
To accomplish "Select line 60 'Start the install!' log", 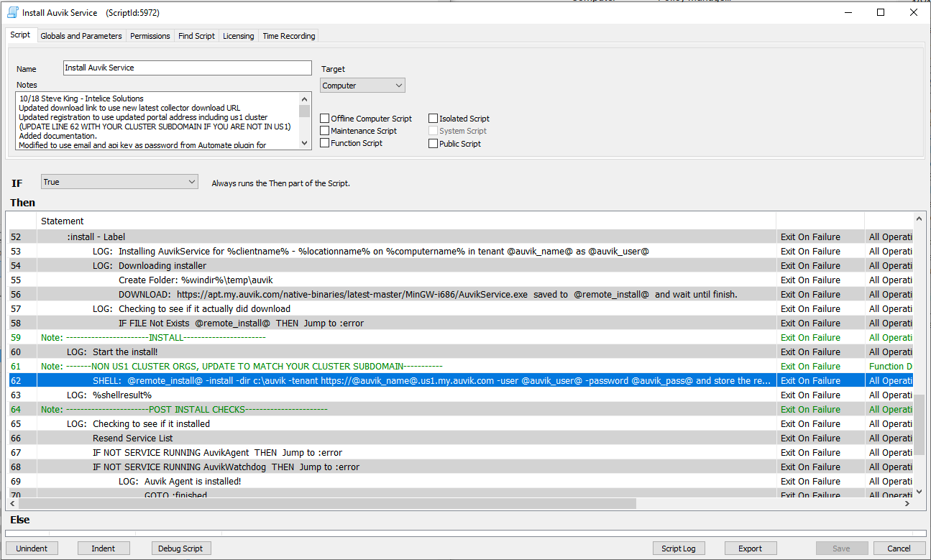I will point(460,352).
